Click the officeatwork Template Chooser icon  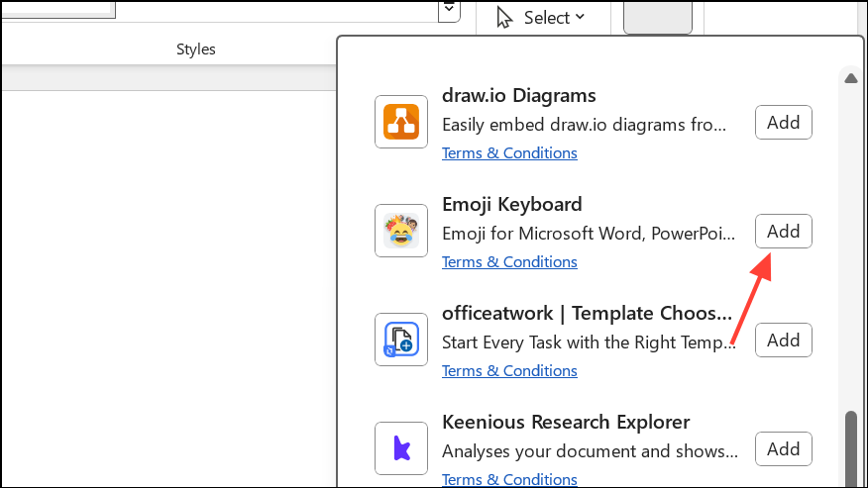click(x=401, y=340)
